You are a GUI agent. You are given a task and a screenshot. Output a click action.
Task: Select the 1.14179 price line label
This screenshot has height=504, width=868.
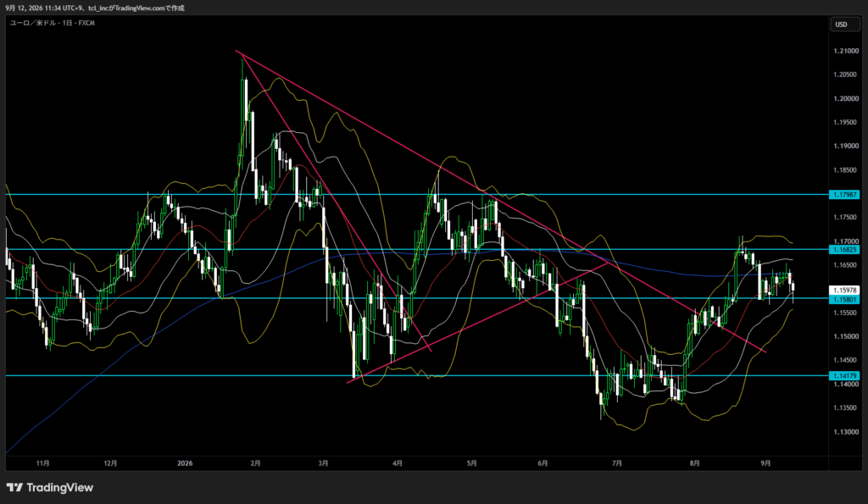tap(844, 375)
